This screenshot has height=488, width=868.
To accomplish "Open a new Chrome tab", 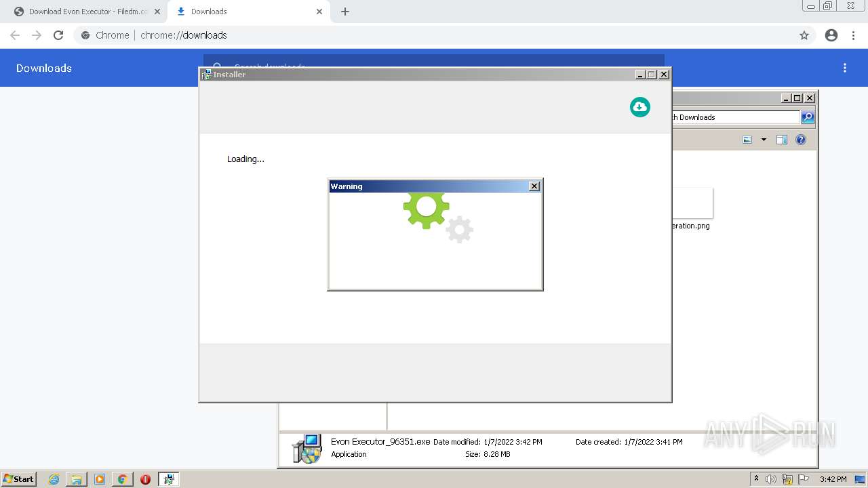I will (x=345, y=12).
